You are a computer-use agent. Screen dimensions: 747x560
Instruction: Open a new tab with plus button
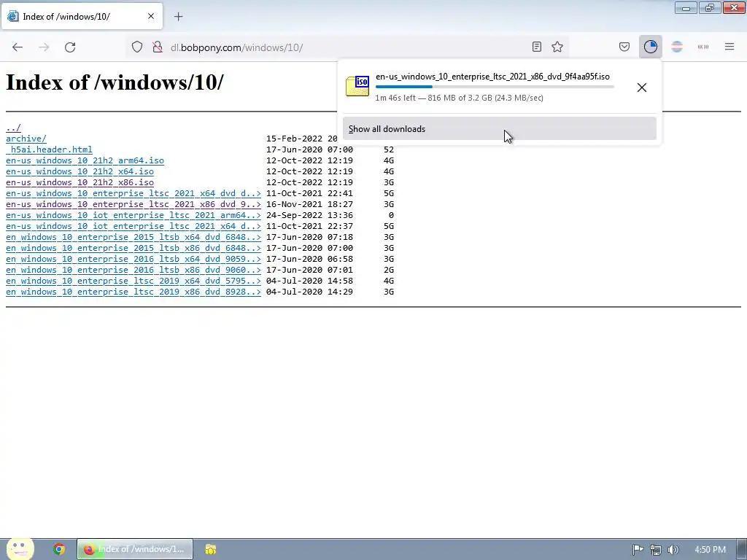pos(178,17)
